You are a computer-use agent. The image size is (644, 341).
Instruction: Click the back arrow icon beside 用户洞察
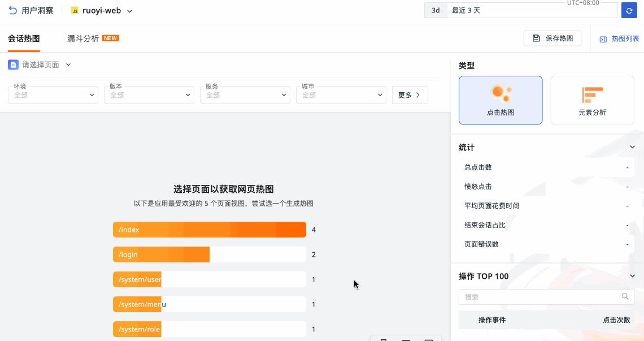(13, 10)
